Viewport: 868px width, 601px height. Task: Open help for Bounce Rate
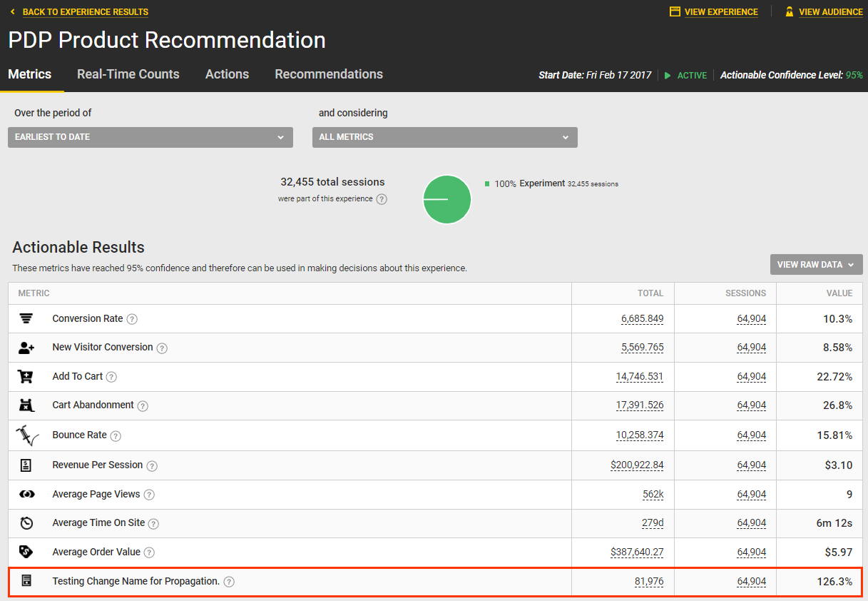click(x=116, y=436)
